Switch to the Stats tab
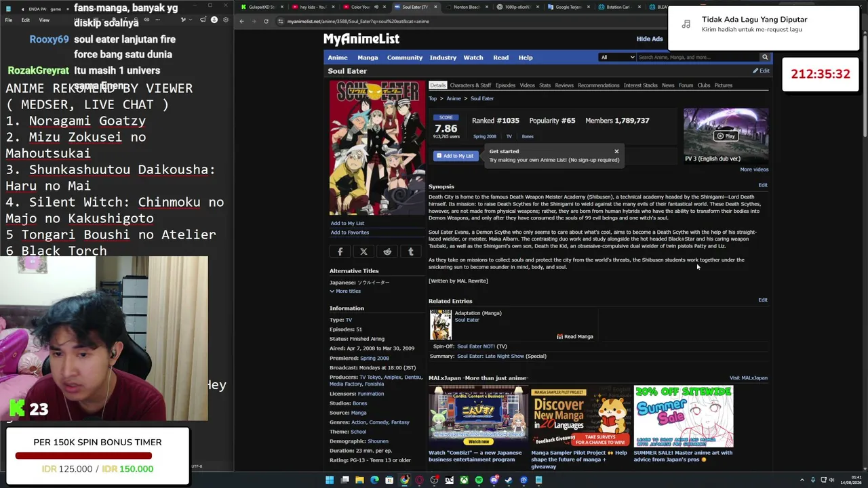The width and height of the screenshot is (868, 488). point(545,85)
